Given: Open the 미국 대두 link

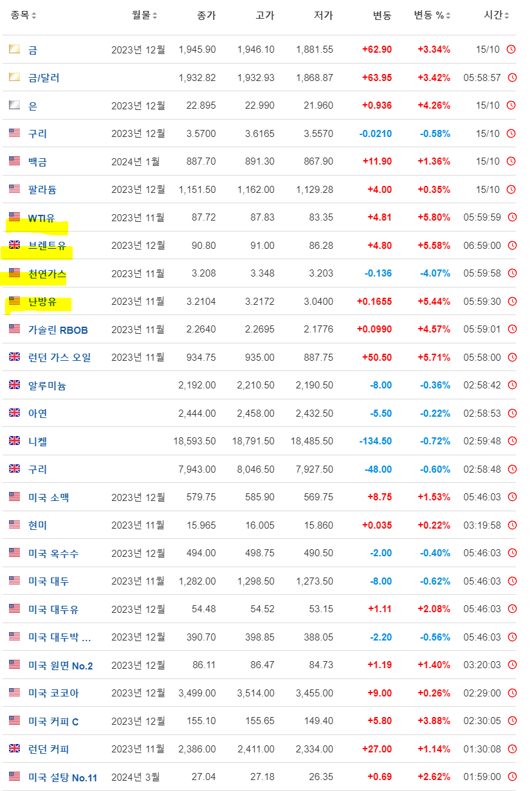Looking at the screenshot, I should coord(48,581).
